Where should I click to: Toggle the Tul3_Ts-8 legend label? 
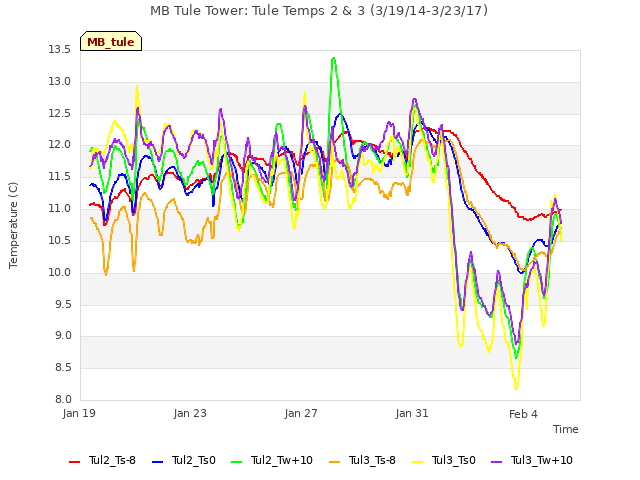click(x=372, y=461)
